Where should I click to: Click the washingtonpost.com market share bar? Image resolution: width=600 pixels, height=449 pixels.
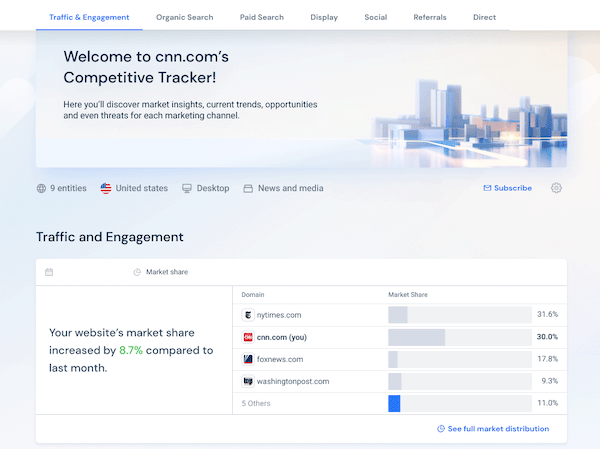460,381
